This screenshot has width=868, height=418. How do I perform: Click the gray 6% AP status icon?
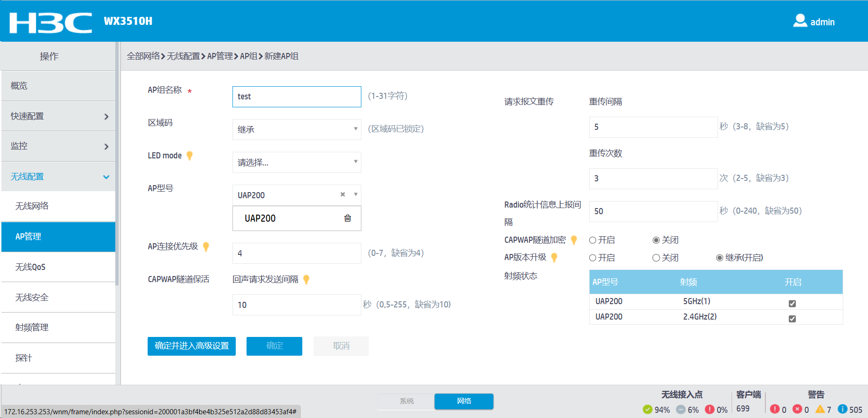tap(681, 409)
